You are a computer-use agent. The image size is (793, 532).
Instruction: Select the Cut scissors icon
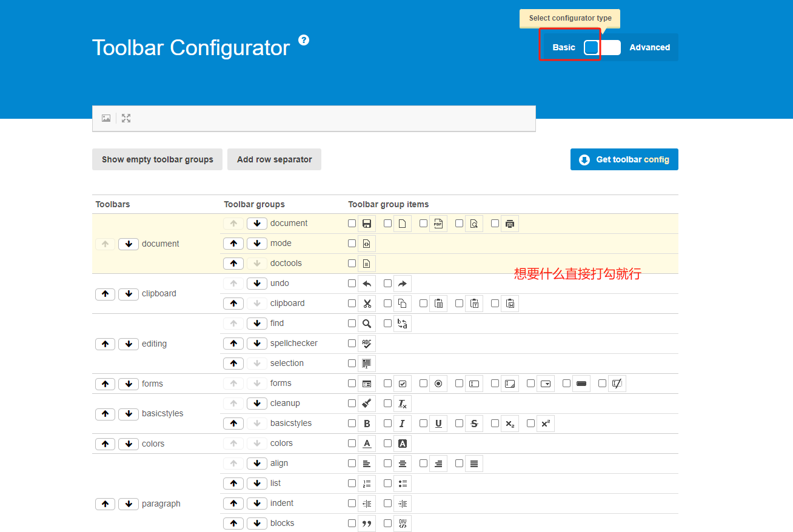coord(367,303)
